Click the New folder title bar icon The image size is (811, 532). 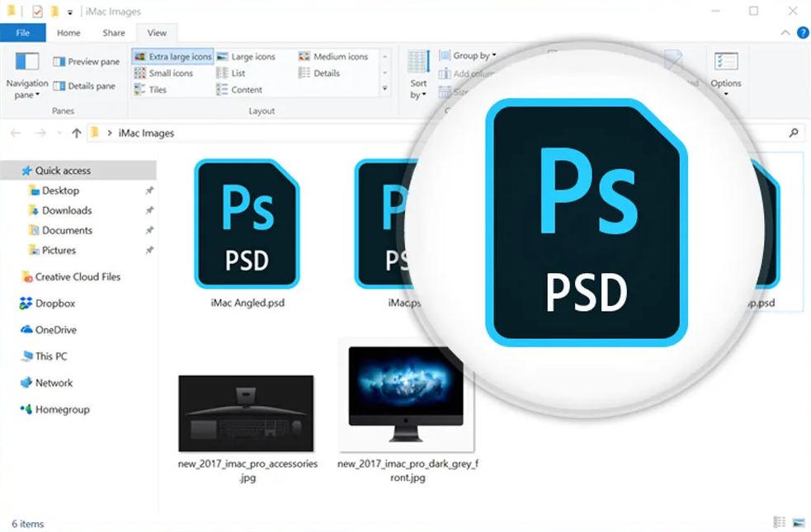[x=54, y=11]
